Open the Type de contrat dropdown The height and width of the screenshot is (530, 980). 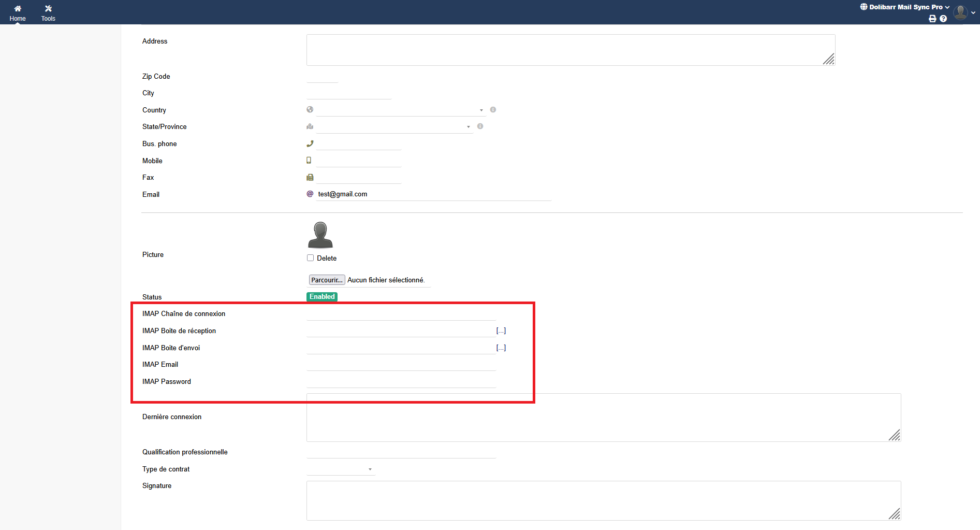point(341,469)
